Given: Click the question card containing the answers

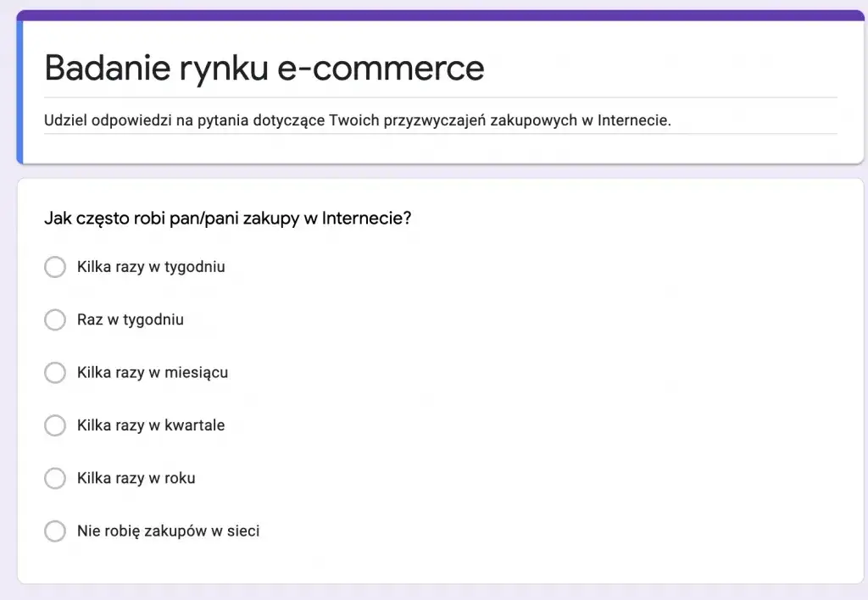Looking at the screenshot, I should pos(593,381).
